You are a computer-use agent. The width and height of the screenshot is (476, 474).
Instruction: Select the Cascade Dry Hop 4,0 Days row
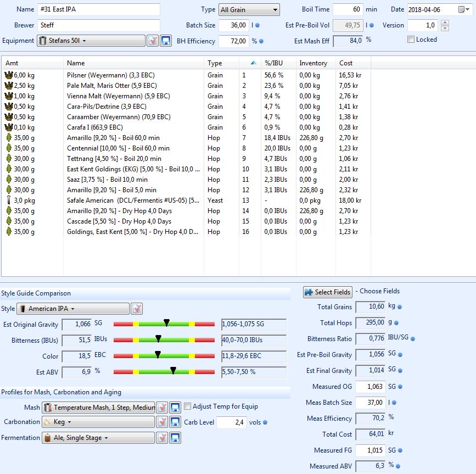[186, 221]
